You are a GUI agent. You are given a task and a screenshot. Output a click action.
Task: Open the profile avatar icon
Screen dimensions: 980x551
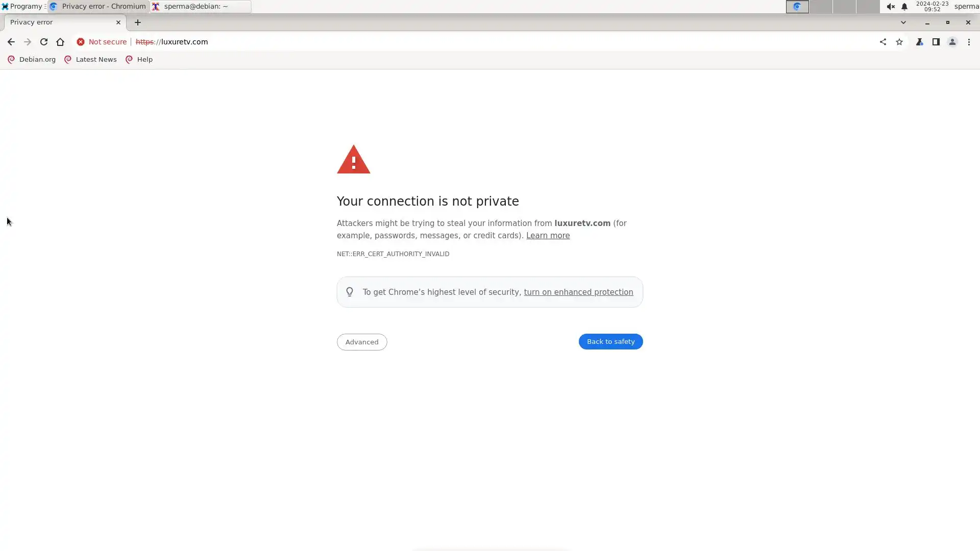(x=952, y=42)
